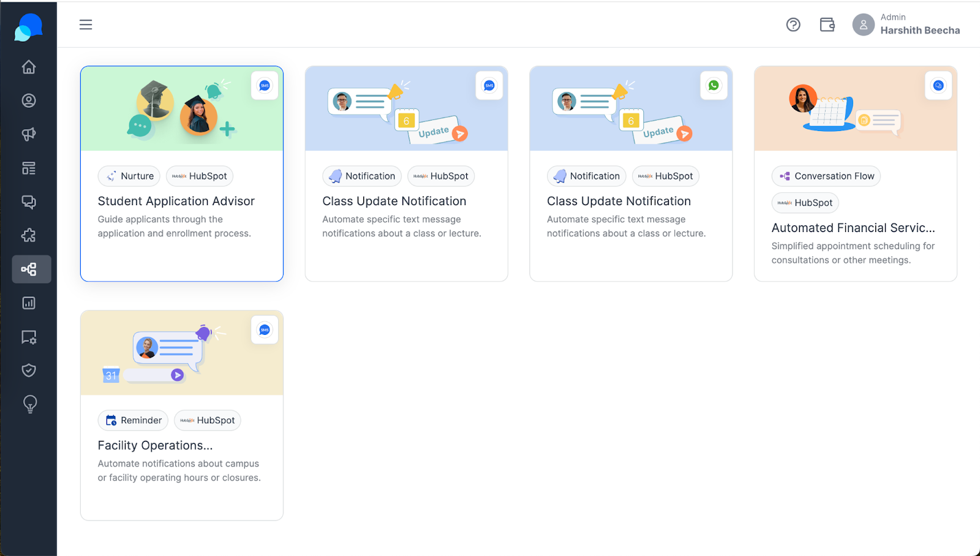Click the SMS badge on Student Application Advisor card
Screen dimensions: 980x556
[265, 86]
